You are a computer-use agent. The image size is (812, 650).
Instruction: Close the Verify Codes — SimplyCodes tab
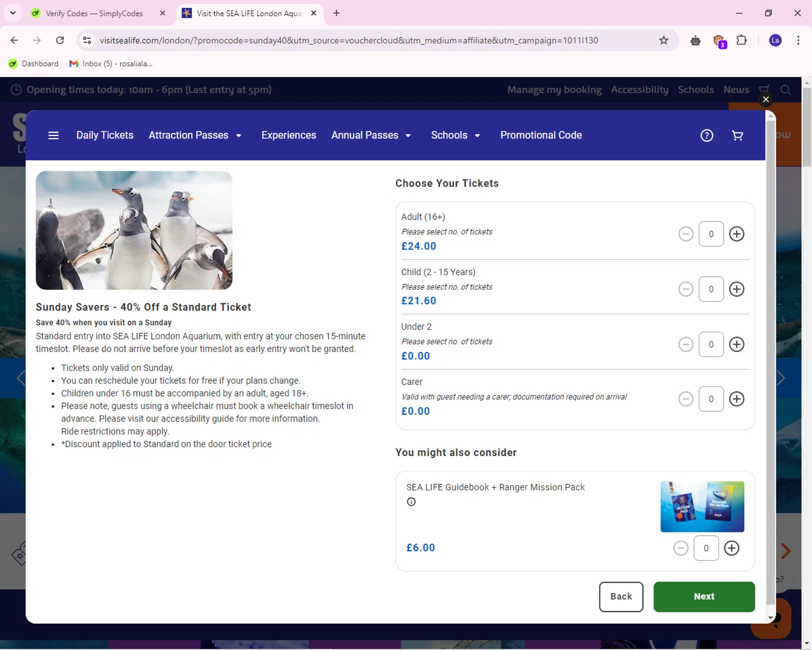(162, 13)
